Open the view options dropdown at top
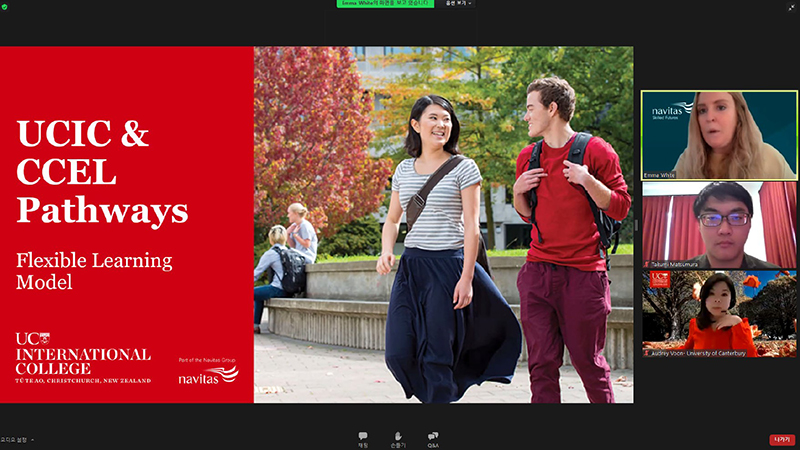The height and width of the screenshot is (450, 800). [459, 4]
